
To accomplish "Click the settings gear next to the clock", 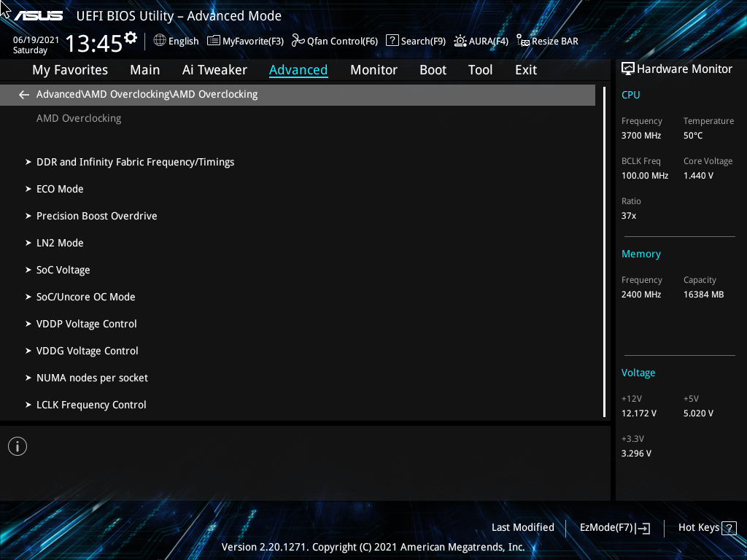I will click(131, 38).
